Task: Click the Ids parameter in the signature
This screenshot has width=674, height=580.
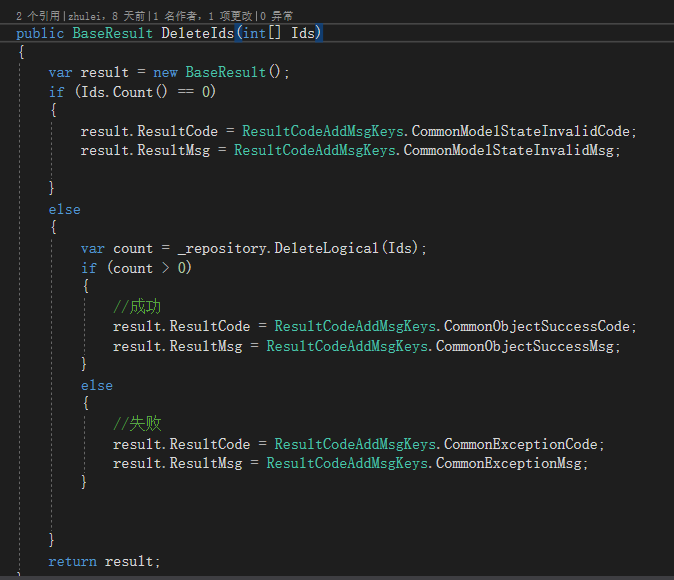Action: tap(303, 33)
